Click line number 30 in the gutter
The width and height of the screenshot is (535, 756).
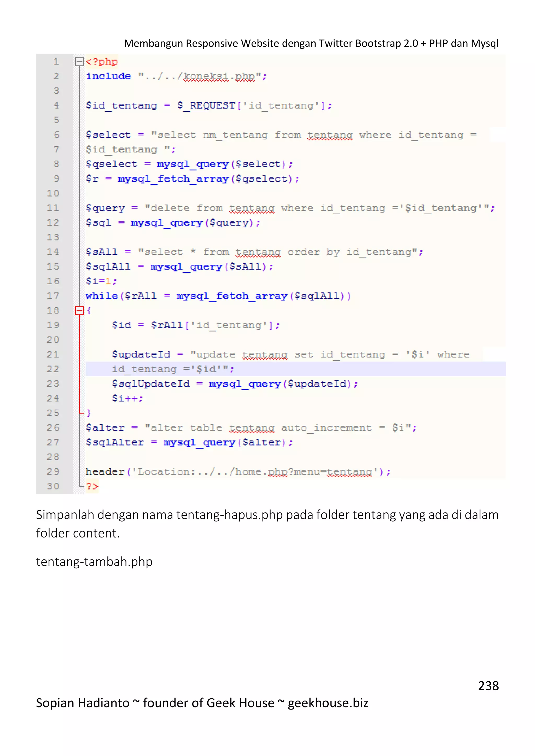click(x=53, y=486)
